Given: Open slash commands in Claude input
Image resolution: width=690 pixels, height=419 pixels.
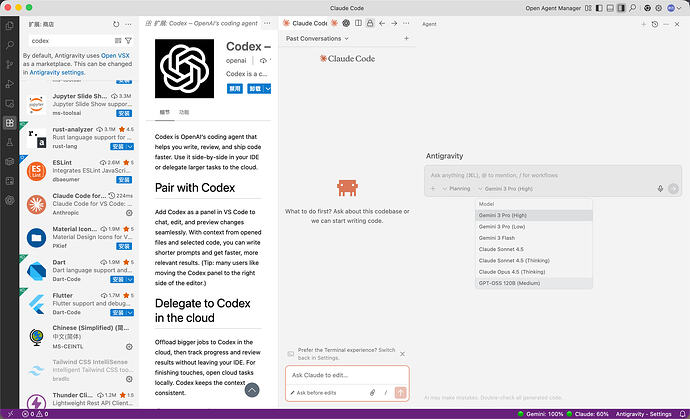Looking at the screenshot, I should pos(386,393).
